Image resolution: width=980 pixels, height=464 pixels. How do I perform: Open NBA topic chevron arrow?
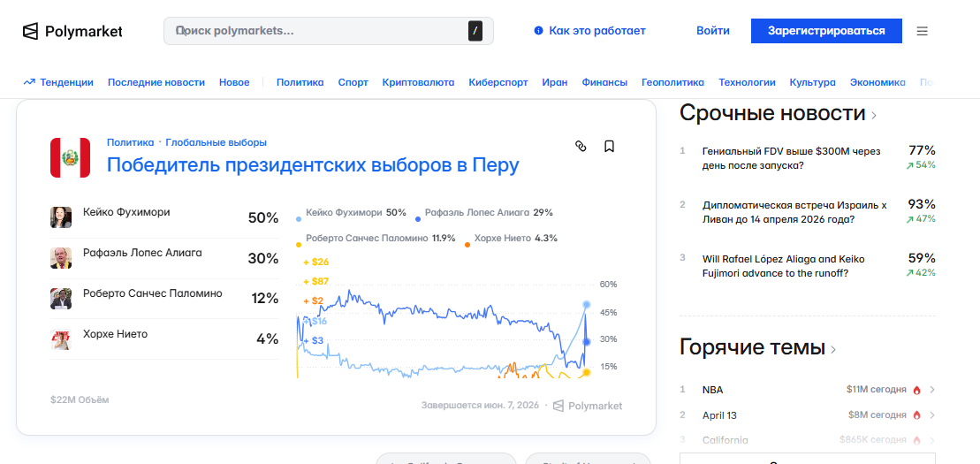point(932,390)
